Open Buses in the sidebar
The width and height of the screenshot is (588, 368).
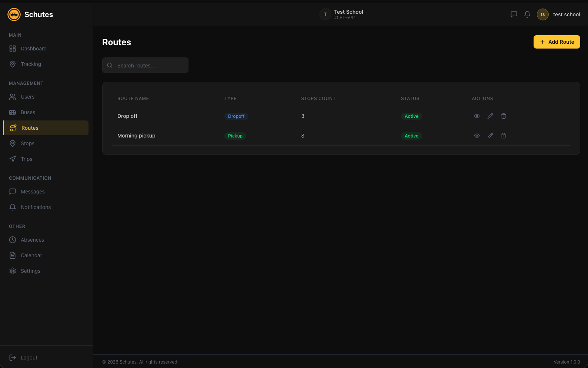pyautogui.click(x=46, y=112)
